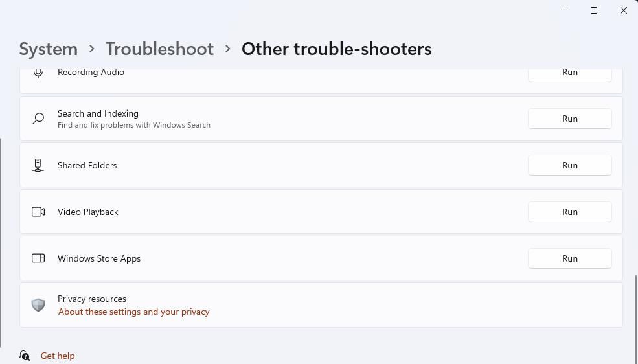Minimize the Settings window
The height and width of the screenshot is (364, 638).
click(x=564, y=10)
